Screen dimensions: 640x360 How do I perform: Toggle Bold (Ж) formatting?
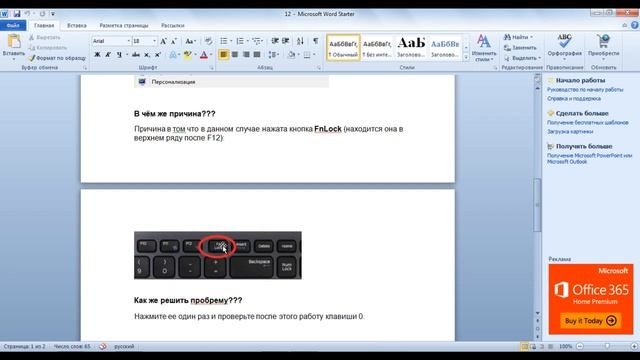[x=97, y=55]
